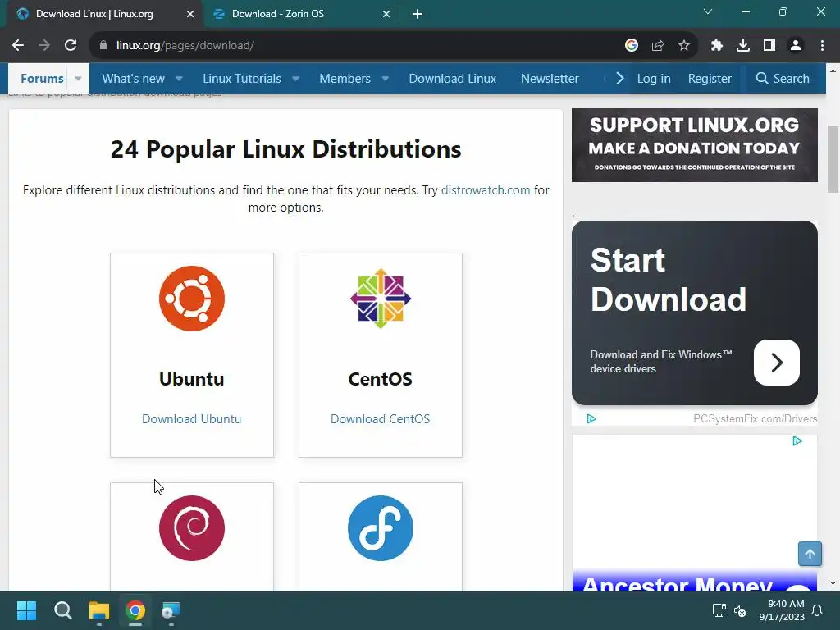Screen dimensions: 840x630
Task: Click the Support Linux.org donation banner
Action: coord(694,145)
